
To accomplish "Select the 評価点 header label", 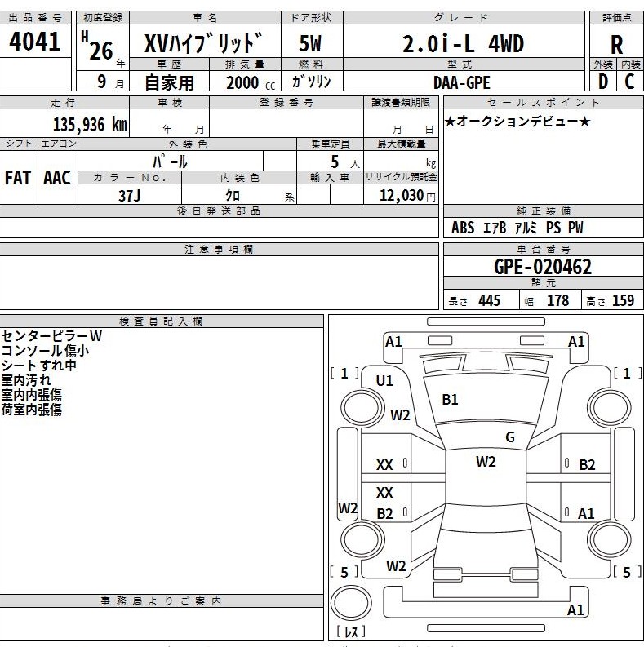I will (x=617, y=18).
